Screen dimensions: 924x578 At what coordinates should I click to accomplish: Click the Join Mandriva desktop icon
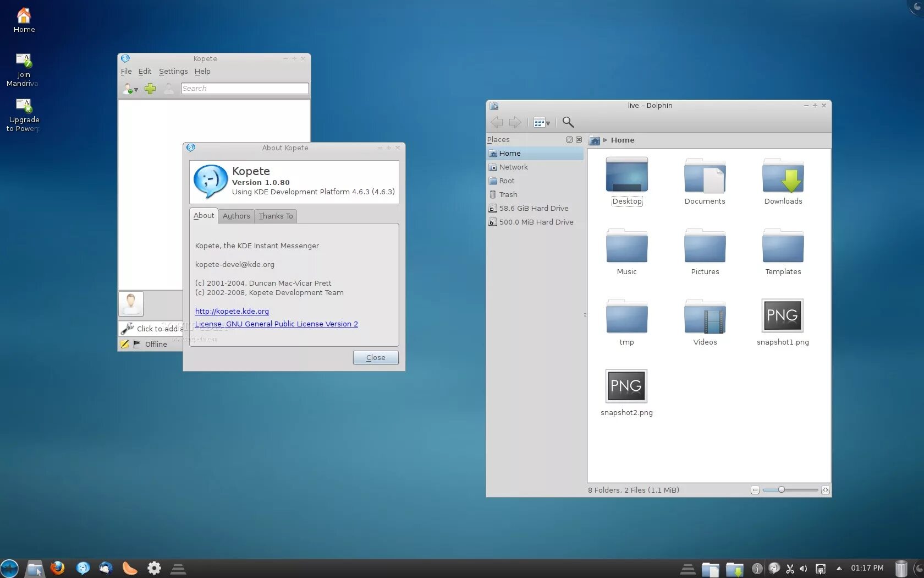23,70
